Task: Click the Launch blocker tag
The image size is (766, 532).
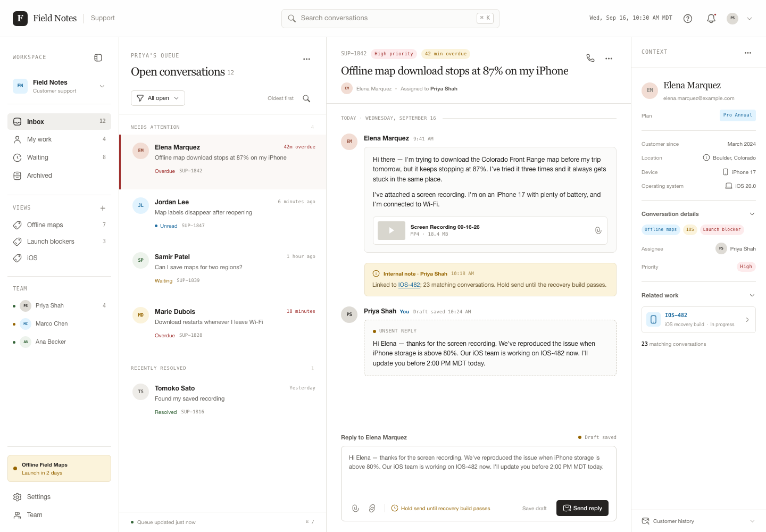Action: (x=722, y=230)
